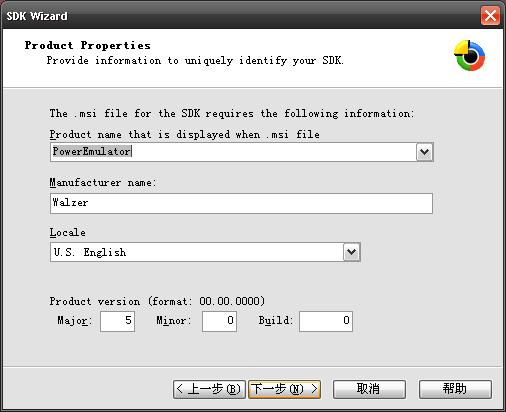Click the Major label

pos(75,321)
